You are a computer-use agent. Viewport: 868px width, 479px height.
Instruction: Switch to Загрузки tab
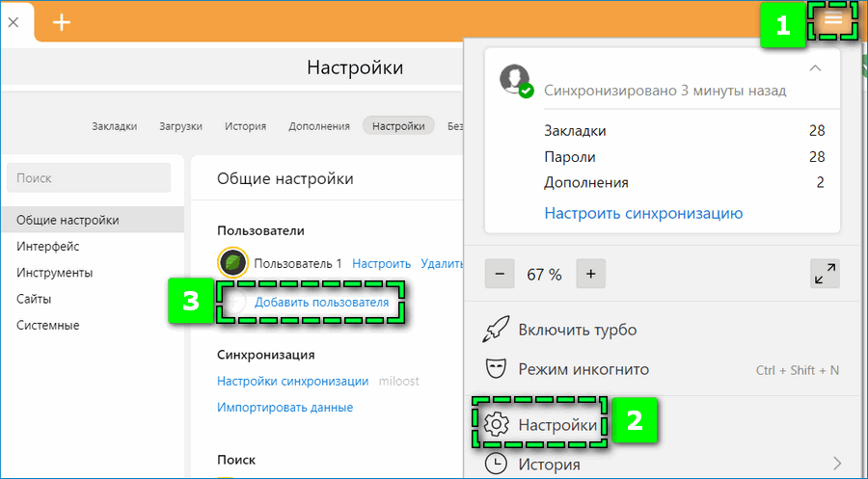coord(180,126)
